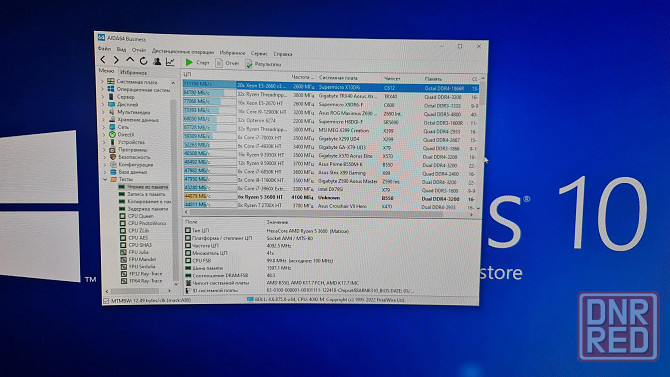Select the Gigabyte X570 Aorus Elite cell
Viewport: 670px width, 377px height.
345,156
